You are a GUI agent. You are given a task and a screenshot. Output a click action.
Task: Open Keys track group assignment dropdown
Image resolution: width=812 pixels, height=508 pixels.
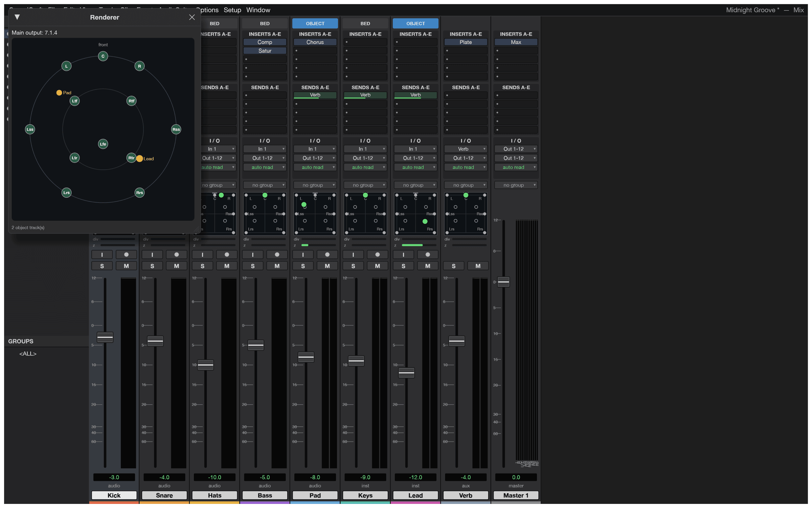coord(365,185)
